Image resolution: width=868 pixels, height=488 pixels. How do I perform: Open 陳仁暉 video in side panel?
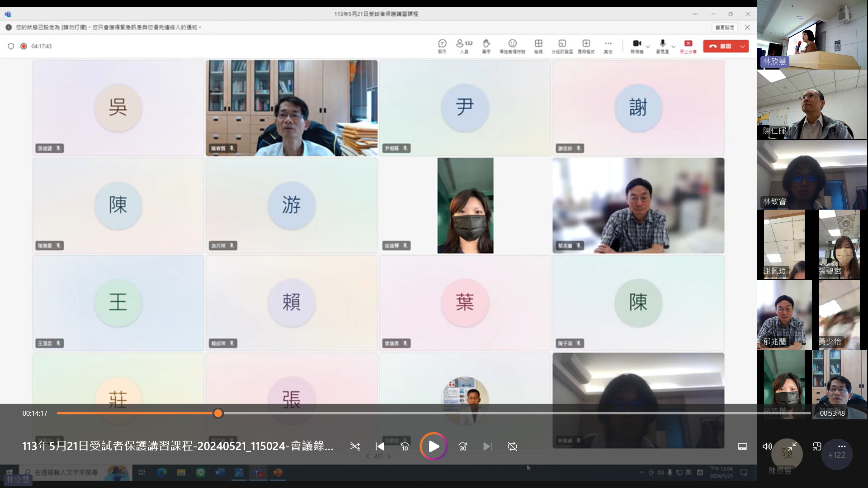pos(812,105)
